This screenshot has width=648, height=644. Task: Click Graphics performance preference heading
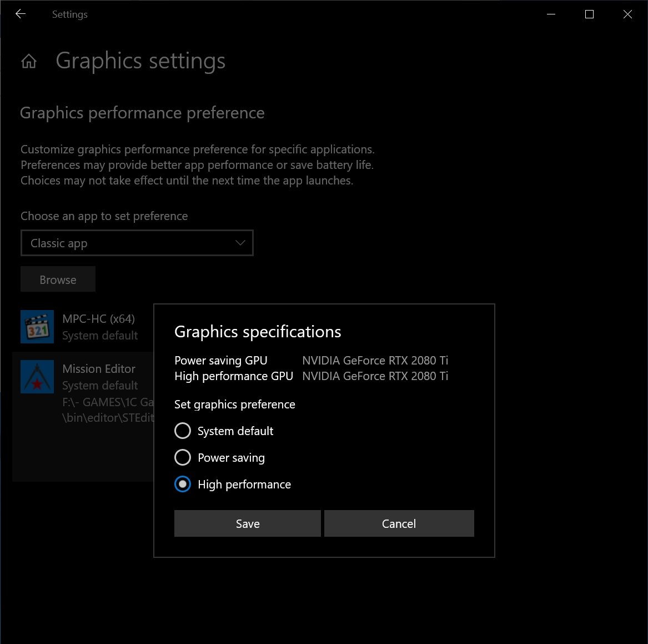142,113
